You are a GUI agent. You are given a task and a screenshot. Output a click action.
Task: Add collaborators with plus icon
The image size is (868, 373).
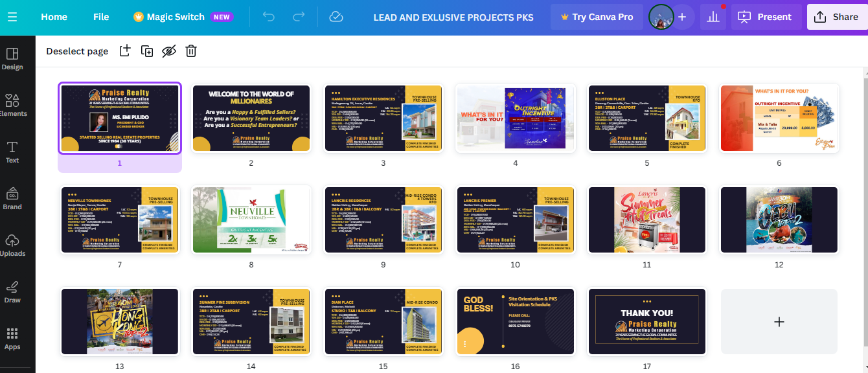tap(682, 17)
